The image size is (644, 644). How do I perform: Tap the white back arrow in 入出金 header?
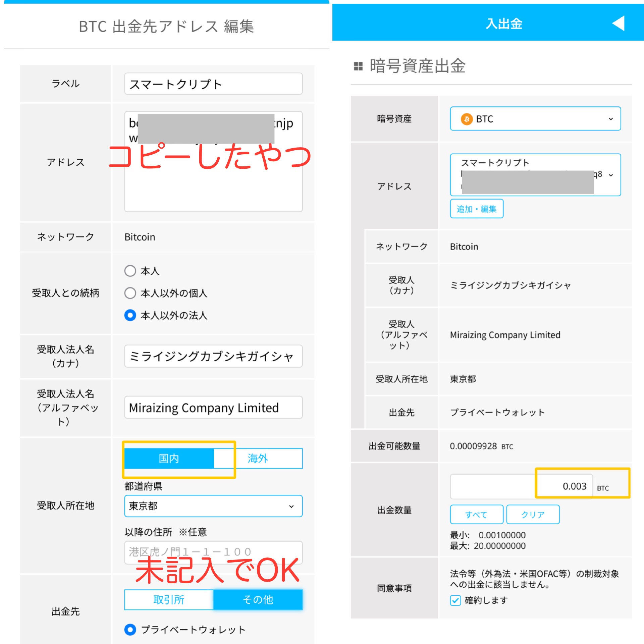pos(618,23)
